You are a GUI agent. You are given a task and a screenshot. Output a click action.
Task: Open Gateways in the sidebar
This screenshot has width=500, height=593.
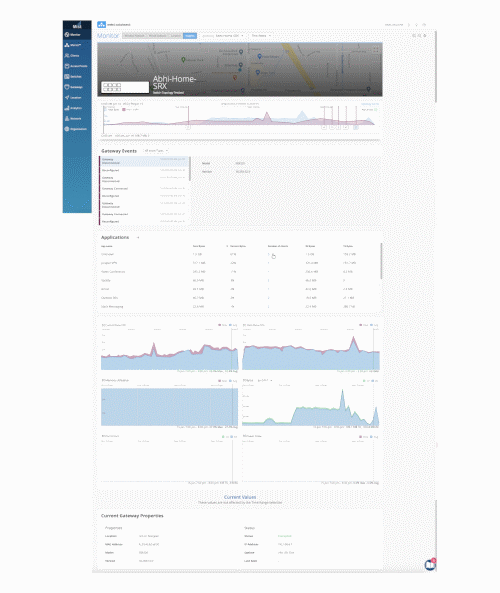click(77, 87)
